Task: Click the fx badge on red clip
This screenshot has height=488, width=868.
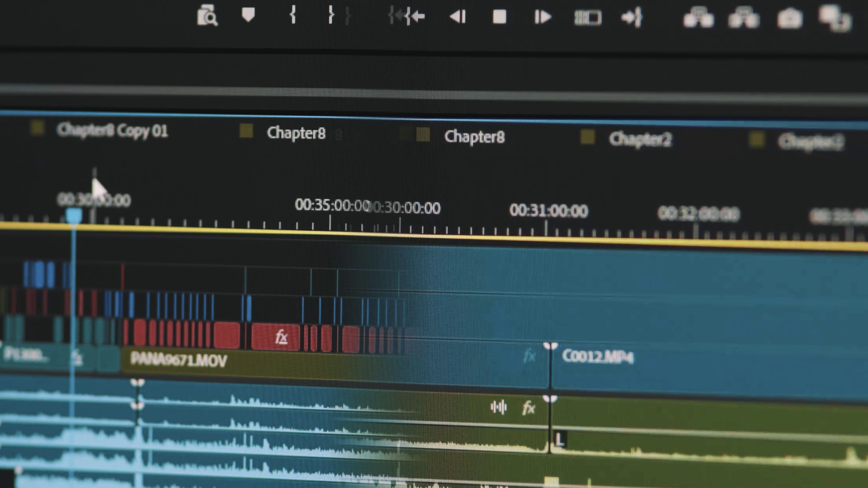Action: (281, 337)
